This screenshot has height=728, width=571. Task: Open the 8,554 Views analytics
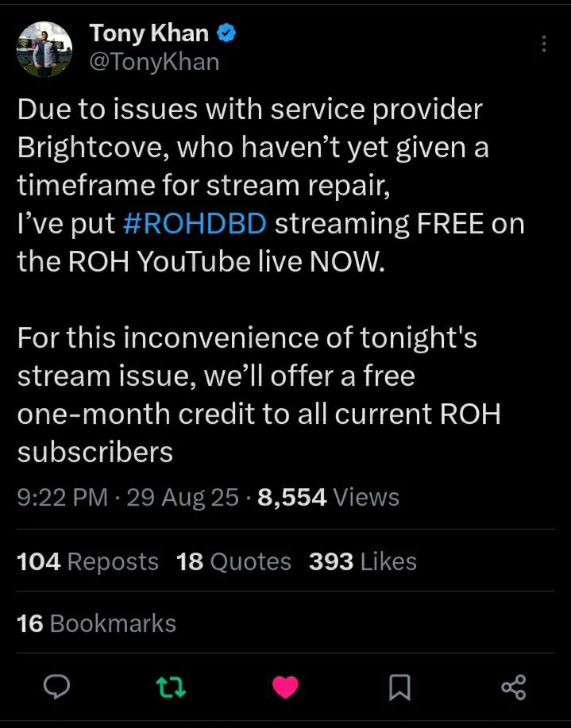pyautogui.click(x=328, y=497)
